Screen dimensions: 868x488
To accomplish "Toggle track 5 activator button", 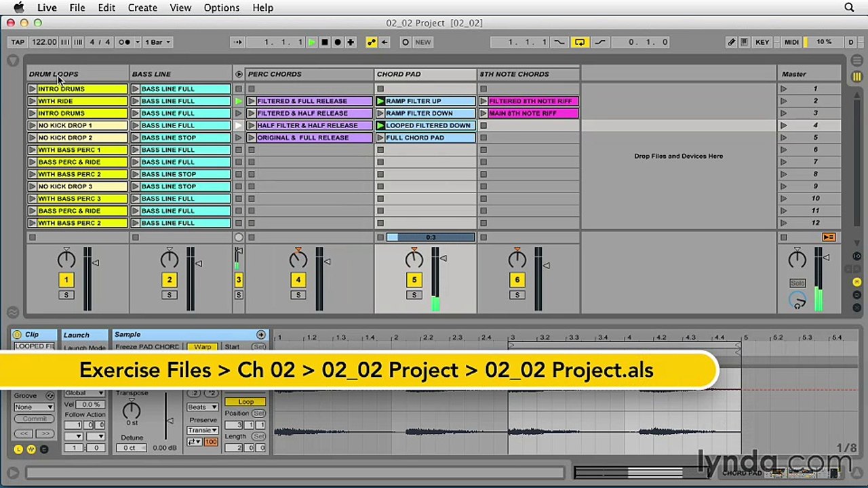I will click(x=414, y=280).
